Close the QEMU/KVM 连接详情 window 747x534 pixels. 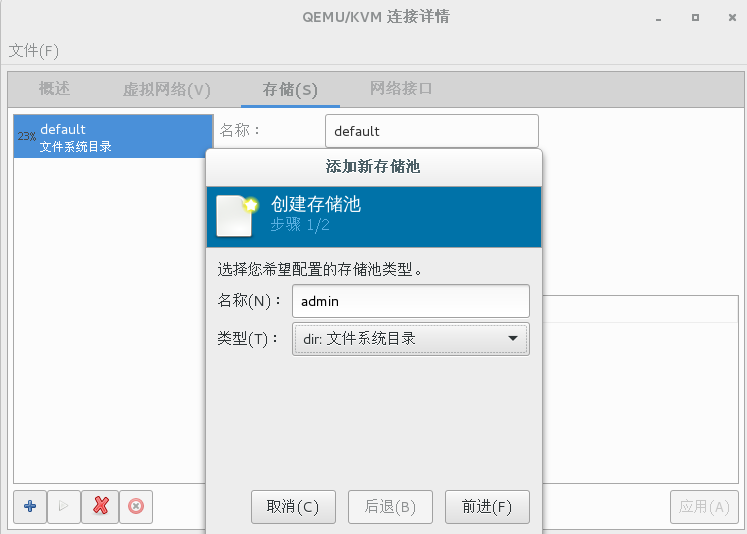(732, 18)
